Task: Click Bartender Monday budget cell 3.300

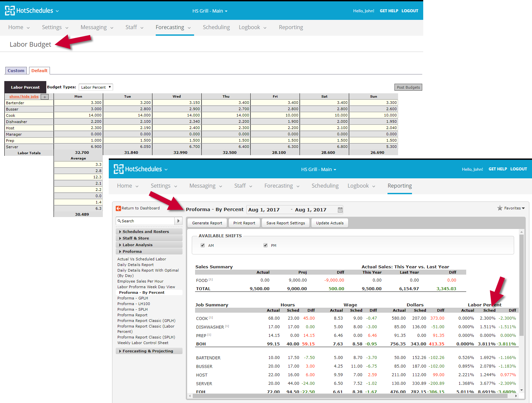Action: click(x=78, y=103)
